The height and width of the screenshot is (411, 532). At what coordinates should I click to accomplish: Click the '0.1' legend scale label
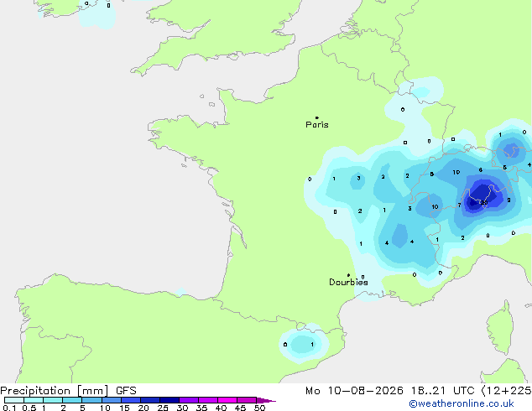click(x=9, y=408)
